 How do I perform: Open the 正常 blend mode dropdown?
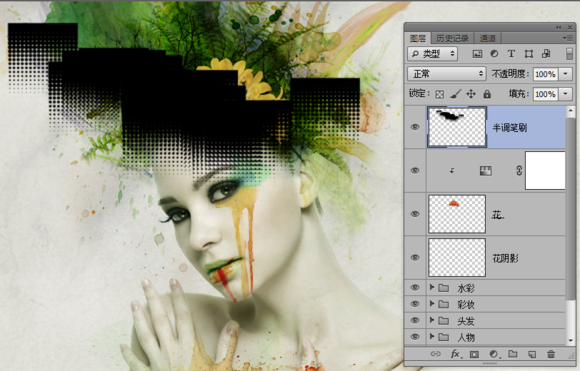(446, 74)
